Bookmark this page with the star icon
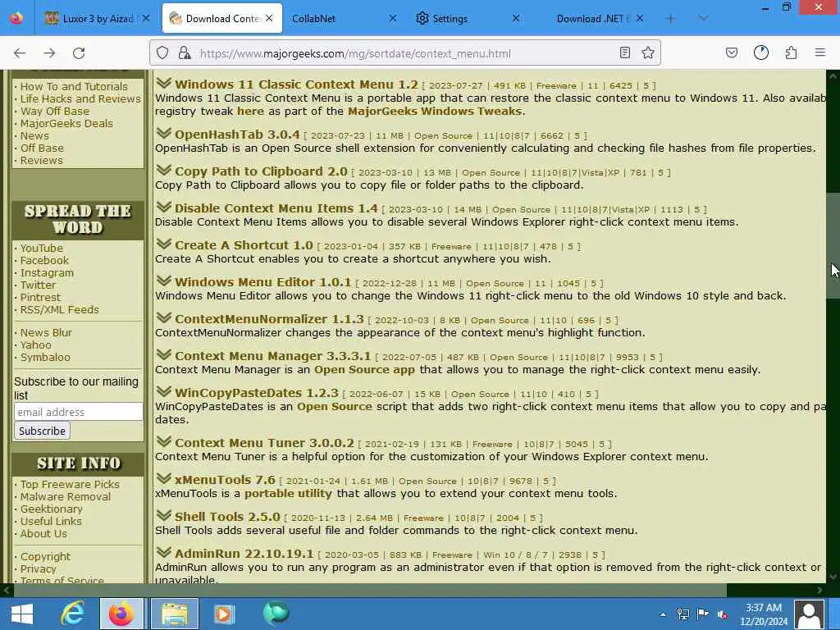Image resolution: width=840 pixels, height=630 pixels. pos(648,52)
